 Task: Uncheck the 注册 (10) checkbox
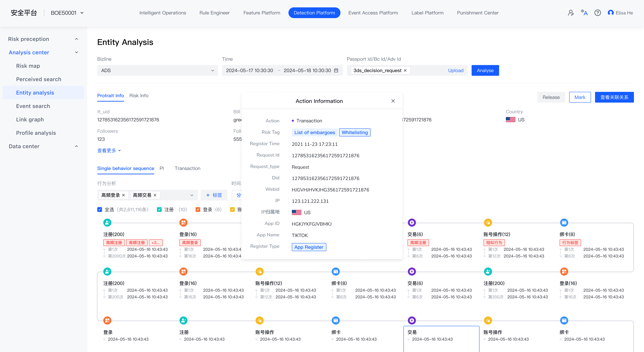(x=159, y=209)
